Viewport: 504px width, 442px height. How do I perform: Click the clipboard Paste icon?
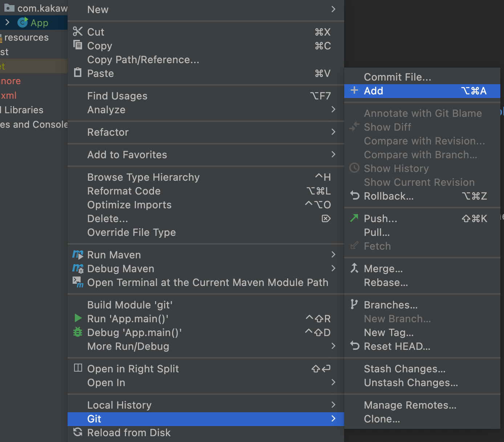click(77, 73)
